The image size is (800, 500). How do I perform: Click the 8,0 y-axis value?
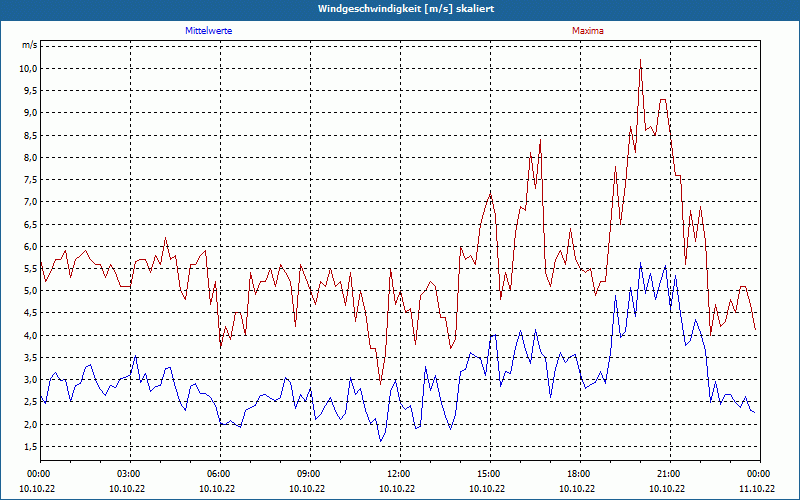point(30,157)
